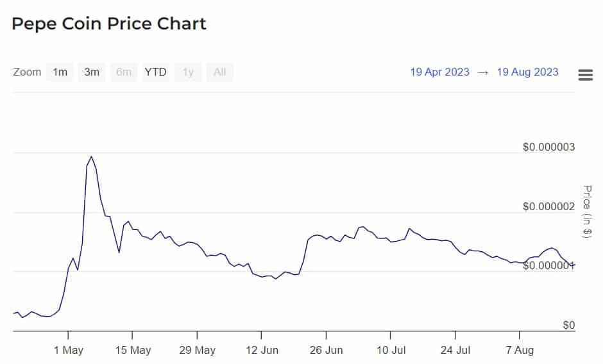Switch zoom to YTD
The height and width of the screenshot is (364, 603).
coord(155,72)
